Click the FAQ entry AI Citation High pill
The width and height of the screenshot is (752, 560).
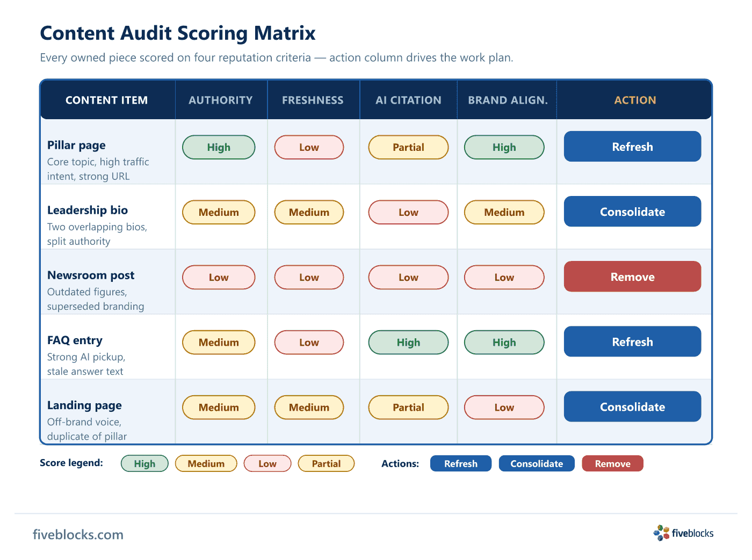click(x=408, y=342)
